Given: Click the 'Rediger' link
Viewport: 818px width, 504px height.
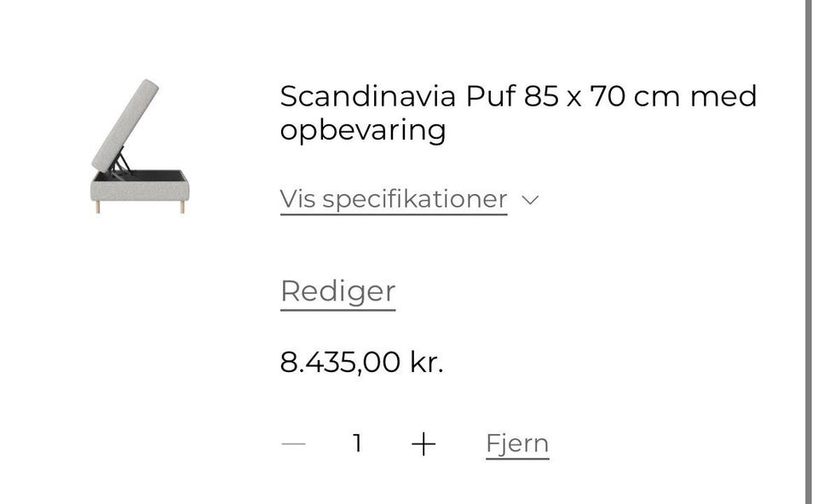Looking at the screenshot, I should (337, 291).
